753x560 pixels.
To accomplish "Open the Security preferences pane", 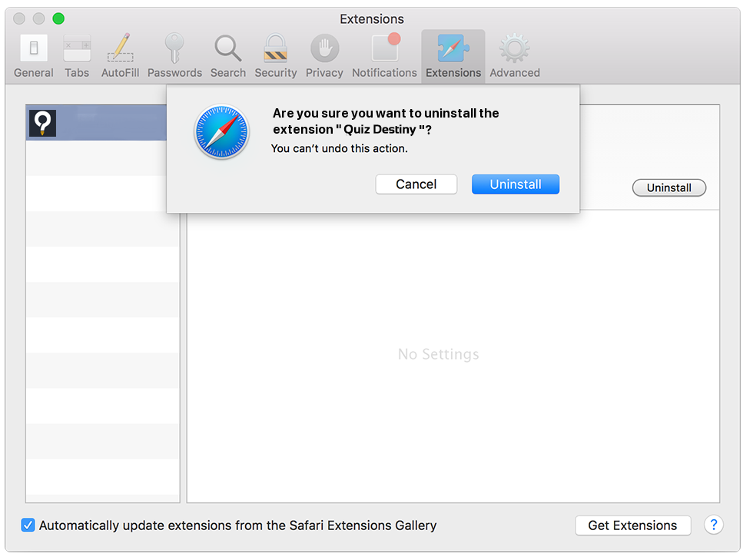I will point(275,56).
